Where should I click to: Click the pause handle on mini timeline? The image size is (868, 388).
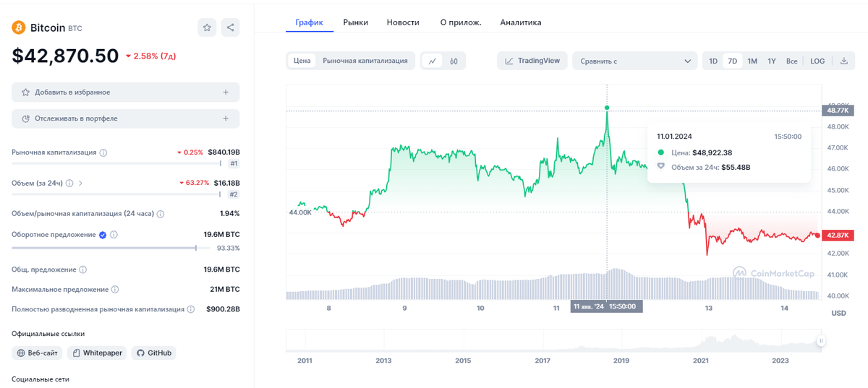[821, 341]
